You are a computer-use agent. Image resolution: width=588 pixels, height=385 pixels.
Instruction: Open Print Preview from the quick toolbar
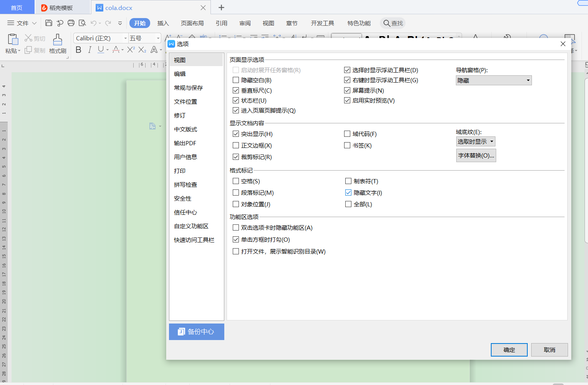tap(82, 23)
